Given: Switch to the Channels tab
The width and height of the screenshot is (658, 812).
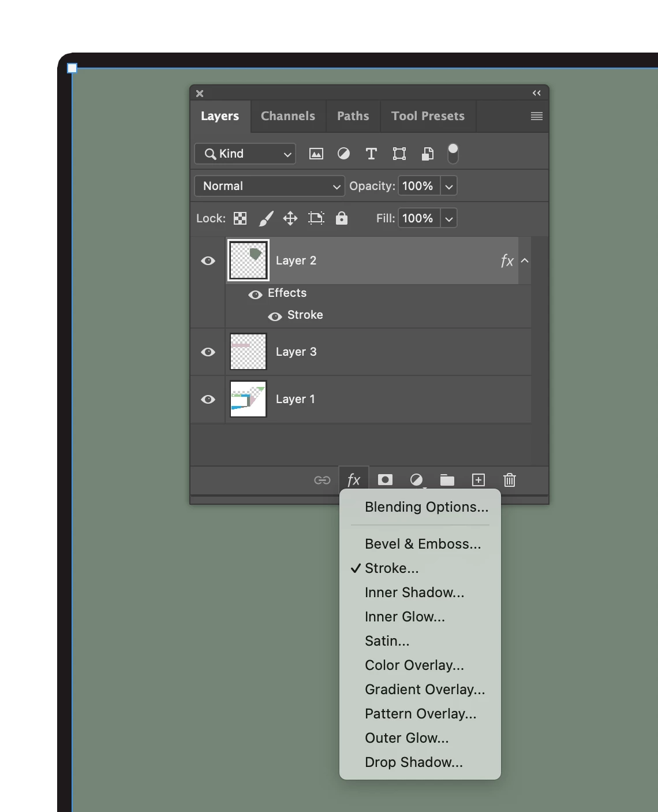Looking at the screenshot, I should click(x=288, y=116).
